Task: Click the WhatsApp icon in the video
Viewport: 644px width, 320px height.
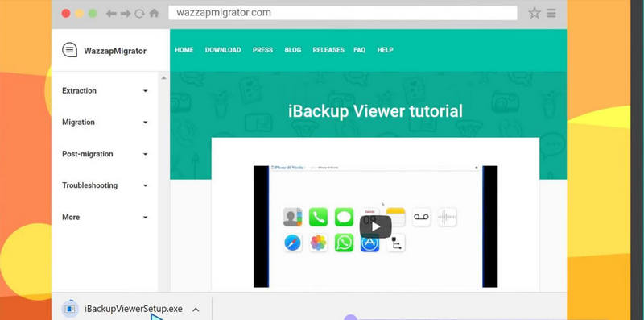Action: (x=344, y=243)
